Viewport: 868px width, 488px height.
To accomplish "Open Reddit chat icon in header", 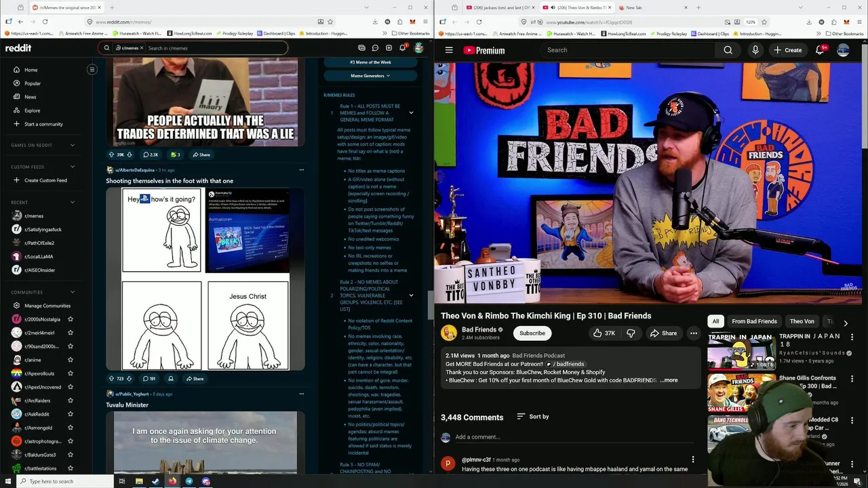I will pos(375,48).
